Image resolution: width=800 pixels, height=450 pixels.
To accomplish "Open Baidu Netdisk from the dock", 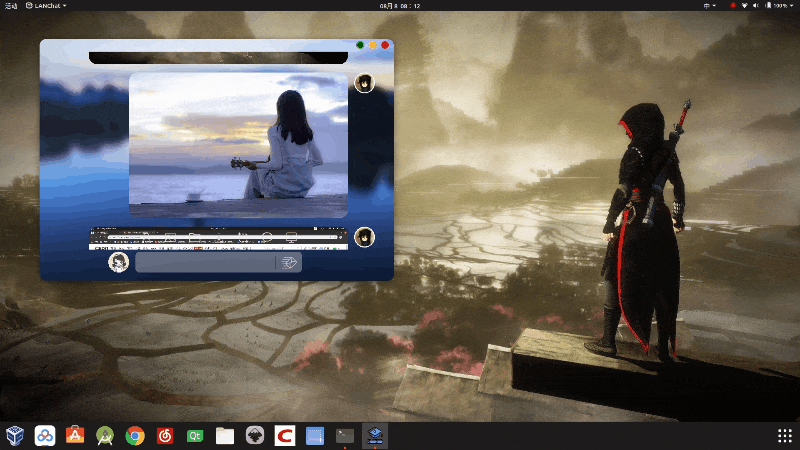I will 45,436.
